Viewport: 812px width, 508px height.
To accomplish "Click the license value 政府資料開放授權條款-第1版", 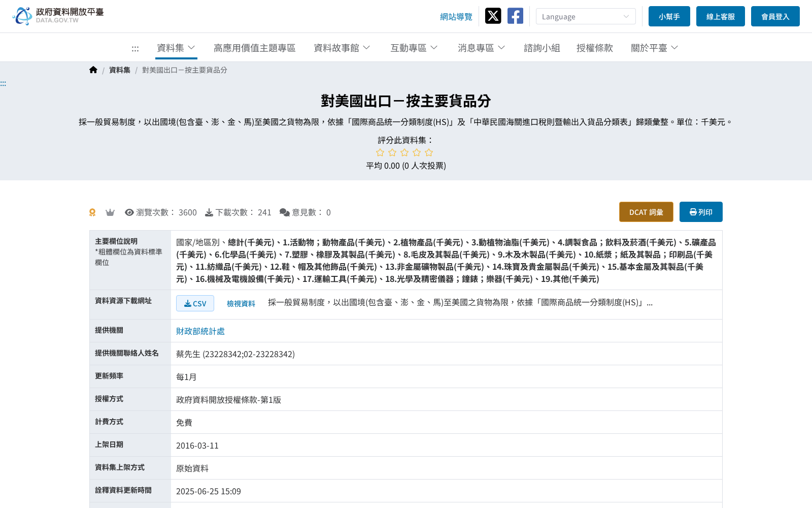I will click(x=228, y=400).
